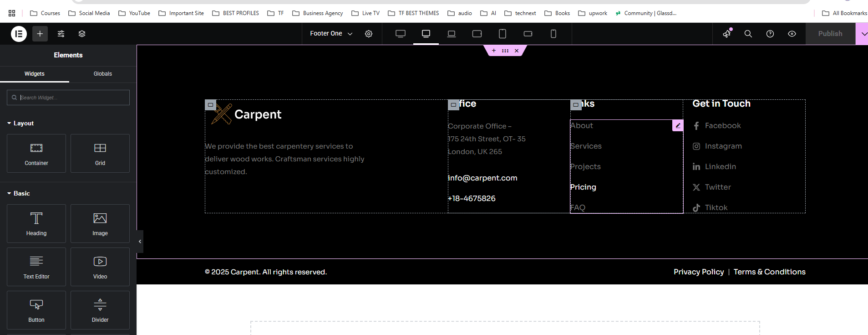Select the Button widget
The image size is (868, 335).
36,310
